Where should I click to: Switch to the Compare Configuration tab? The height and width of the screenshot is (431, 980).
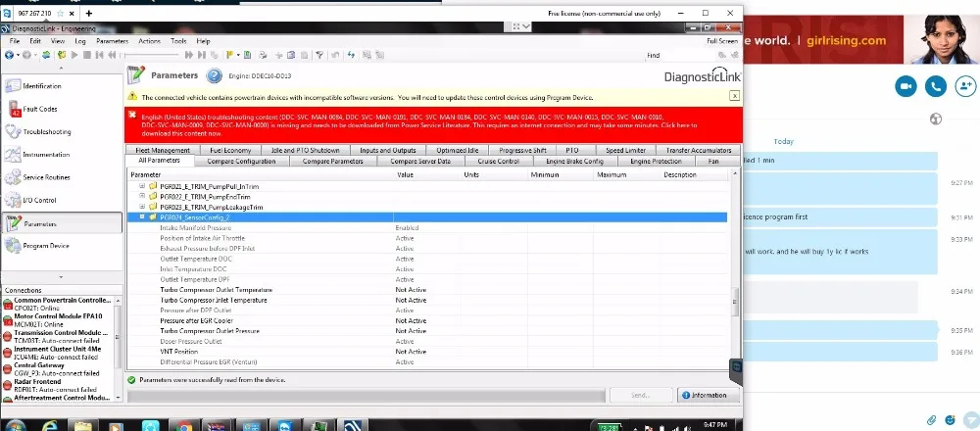coord(241,162)
